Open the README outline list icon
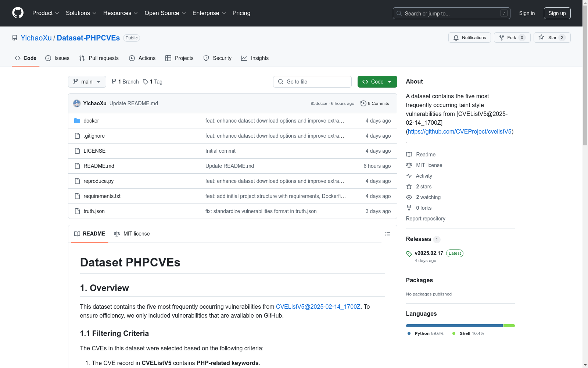588x368 pixels. coord(387,234)
